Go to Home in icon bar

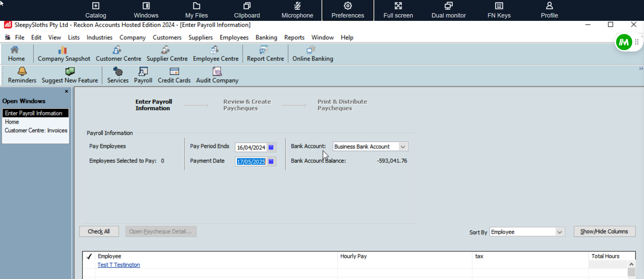click(16, 54)
